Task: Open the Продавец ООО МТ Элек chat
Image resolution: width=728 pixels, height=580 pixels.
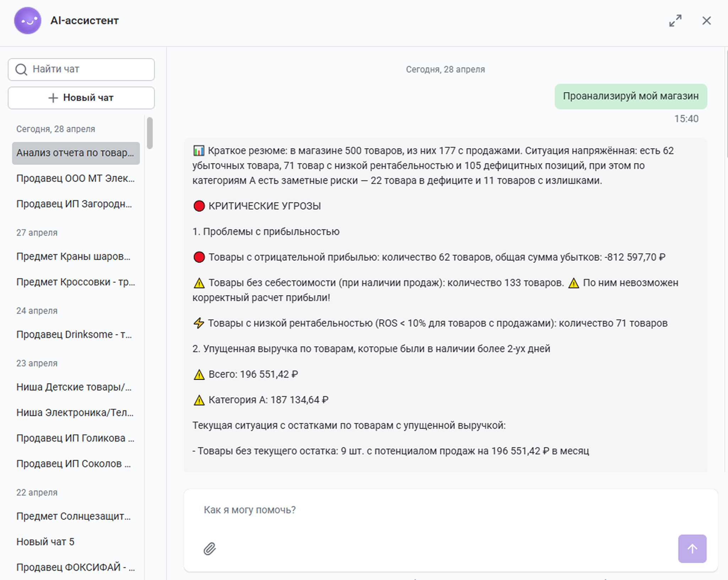Action: point(75,179)
